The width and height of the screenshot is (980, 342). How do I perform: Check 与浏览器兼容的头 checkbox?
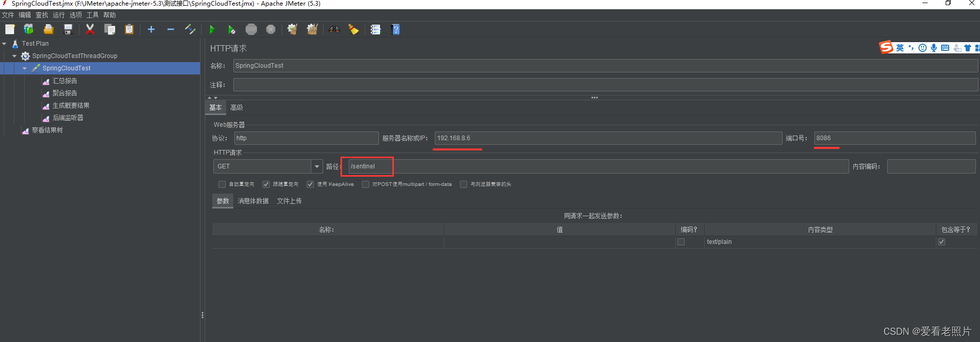(x=464, y=184)
